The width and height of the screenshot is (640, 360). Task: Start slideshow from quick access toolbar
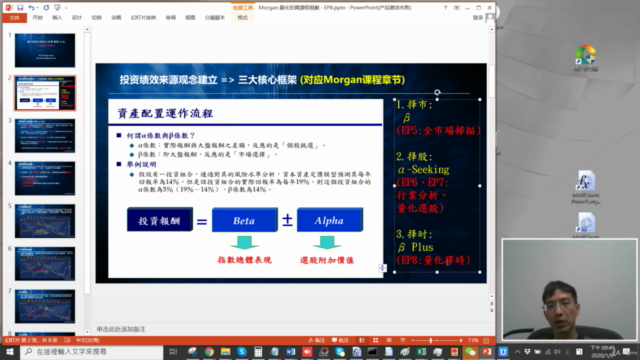[x=58, y=7]
